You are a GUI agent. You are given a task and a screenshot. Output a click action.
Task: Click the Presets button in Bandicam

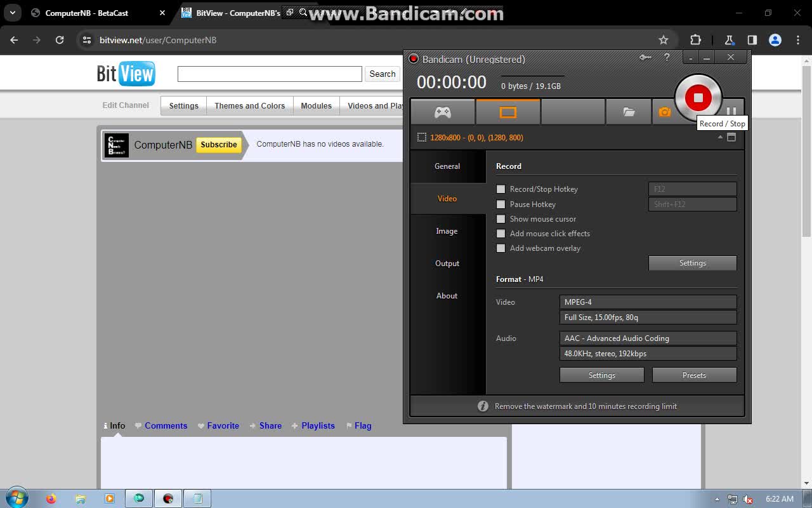coord(695,375)
